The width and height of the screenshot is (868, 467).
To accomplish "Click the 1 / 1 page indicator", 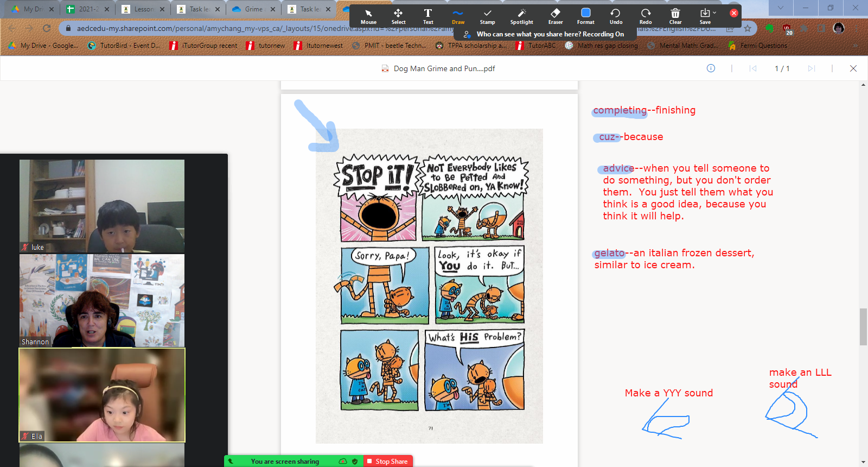I will point(782,68).
